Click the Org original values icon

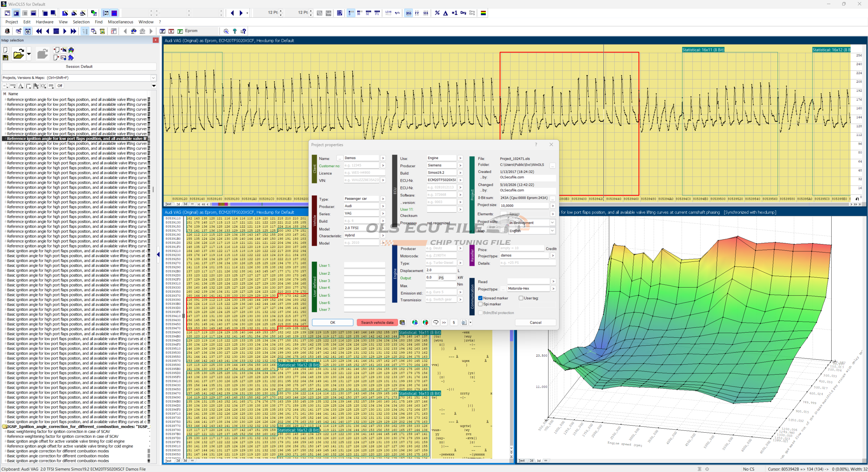point(463,13)
